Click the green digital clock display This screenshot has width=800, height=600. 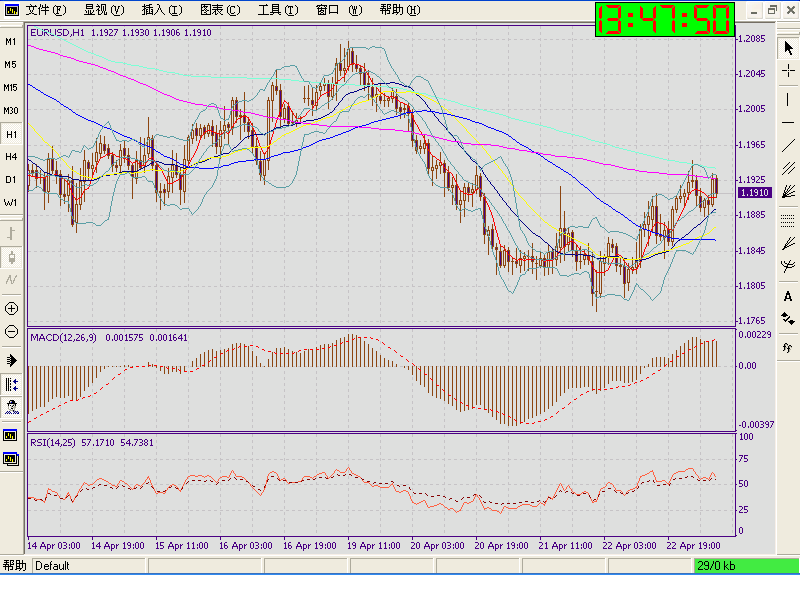(665, 19)
